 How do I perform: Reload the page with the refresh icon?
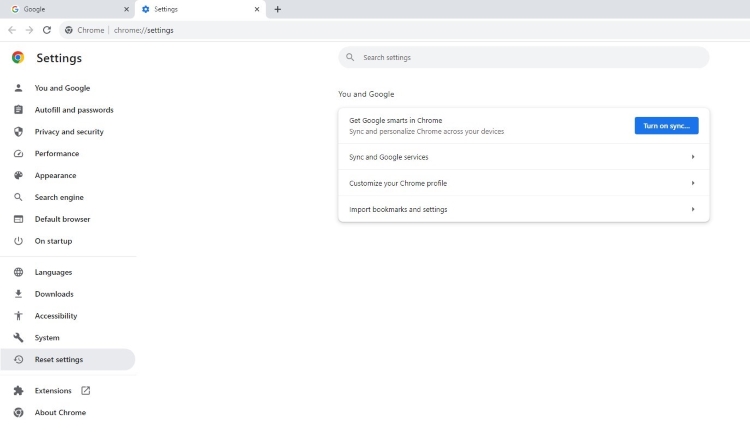(47, 30)
